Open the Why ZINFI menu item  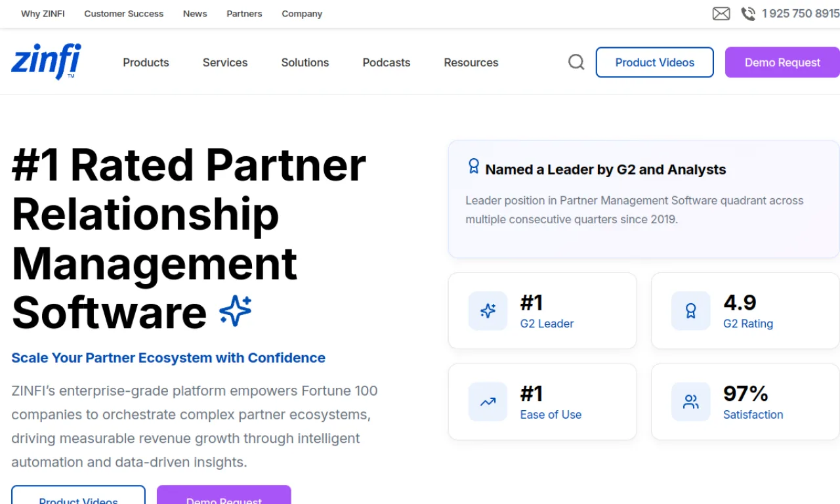(43, 14)
